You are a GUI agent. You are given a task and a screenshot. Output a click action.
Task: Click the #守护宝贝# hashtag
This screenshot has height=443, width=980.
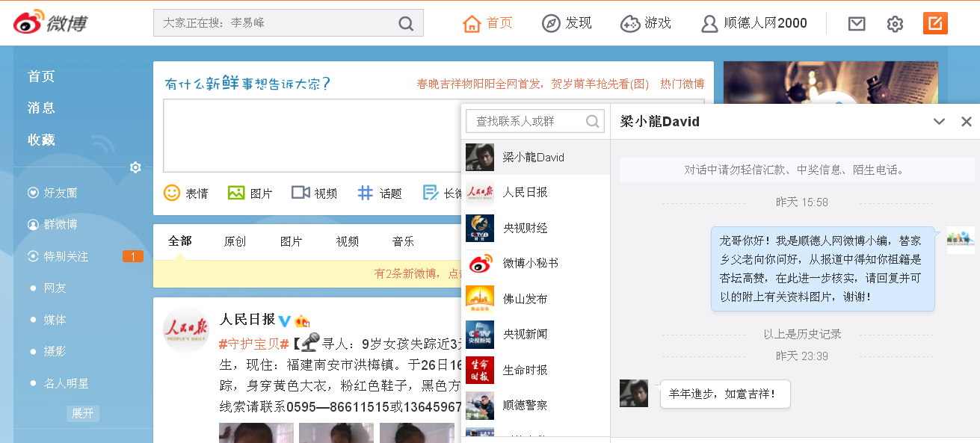tap(253, 344)
